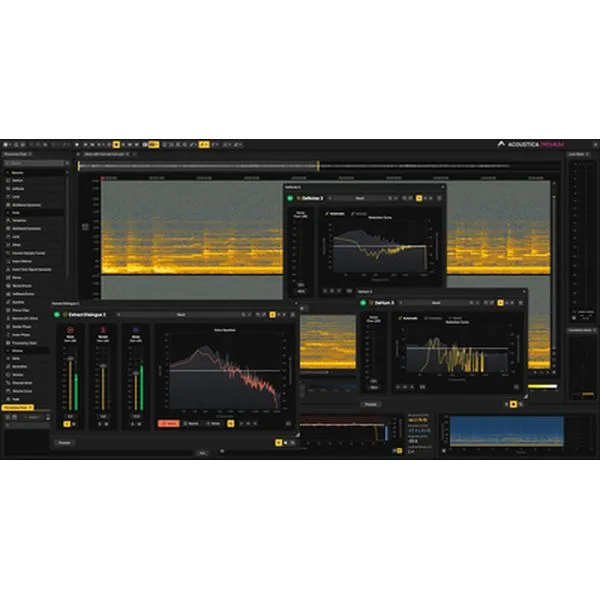Click the red Voice spectrum button
The width and height of the screenshot is (600, 600).
[x=168, y=424]
